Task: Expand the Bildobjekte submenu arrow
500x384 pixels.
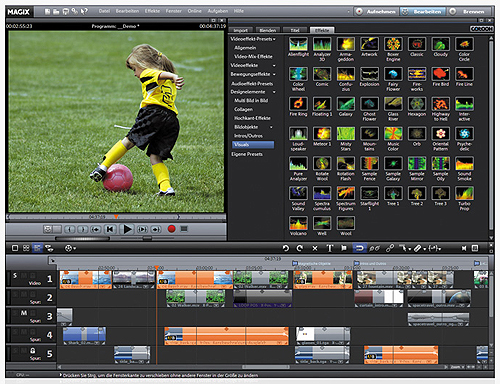Action: (271, 127)
